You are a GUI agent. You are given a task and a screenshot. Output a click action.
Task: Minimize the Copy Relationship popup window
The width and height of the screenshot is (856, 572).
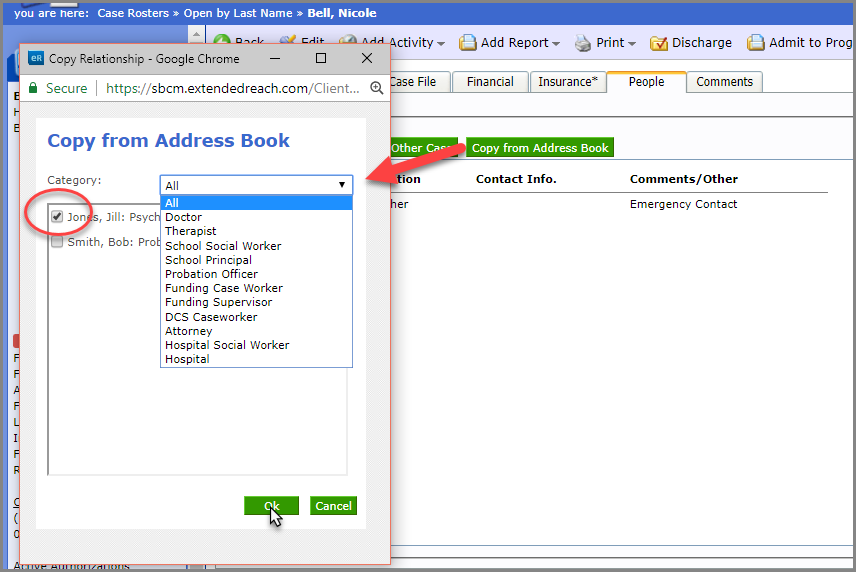(275, 58)
